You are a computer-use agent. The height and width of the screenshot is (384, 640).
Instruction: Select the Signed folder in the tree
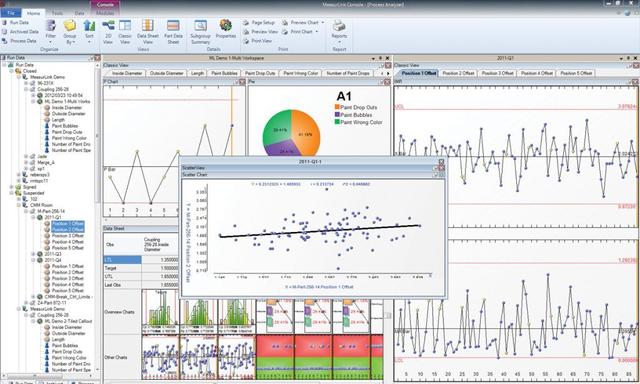tap(29, 187)
